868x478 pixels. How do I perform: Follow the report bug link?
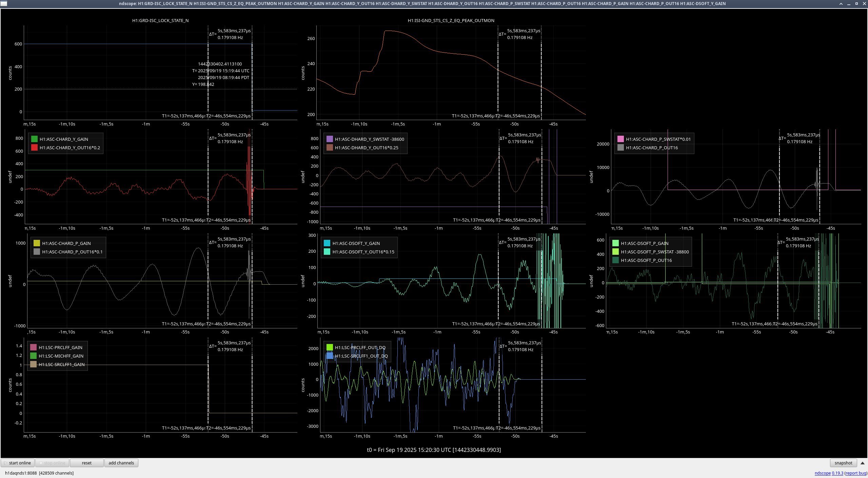[x=856, y=473]
